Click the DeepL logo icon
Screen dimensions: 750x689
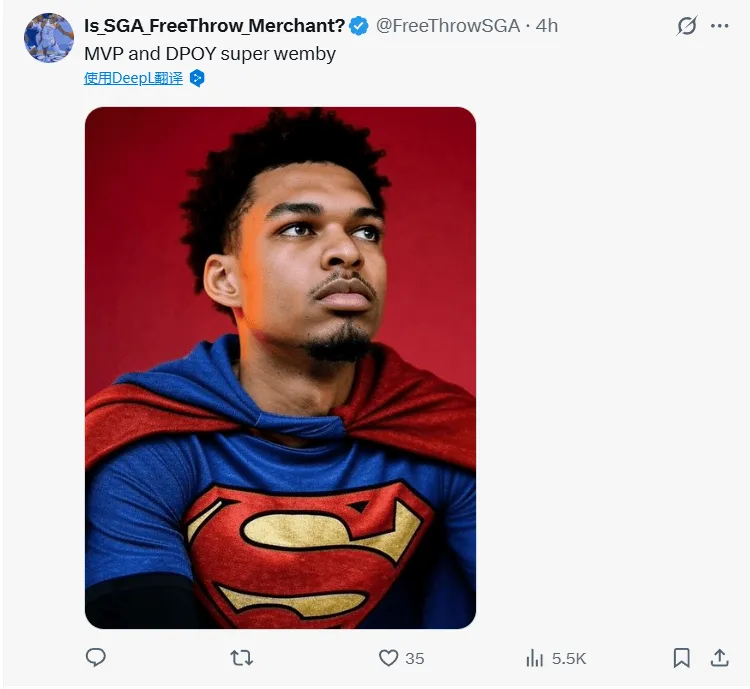coord(197,78)
